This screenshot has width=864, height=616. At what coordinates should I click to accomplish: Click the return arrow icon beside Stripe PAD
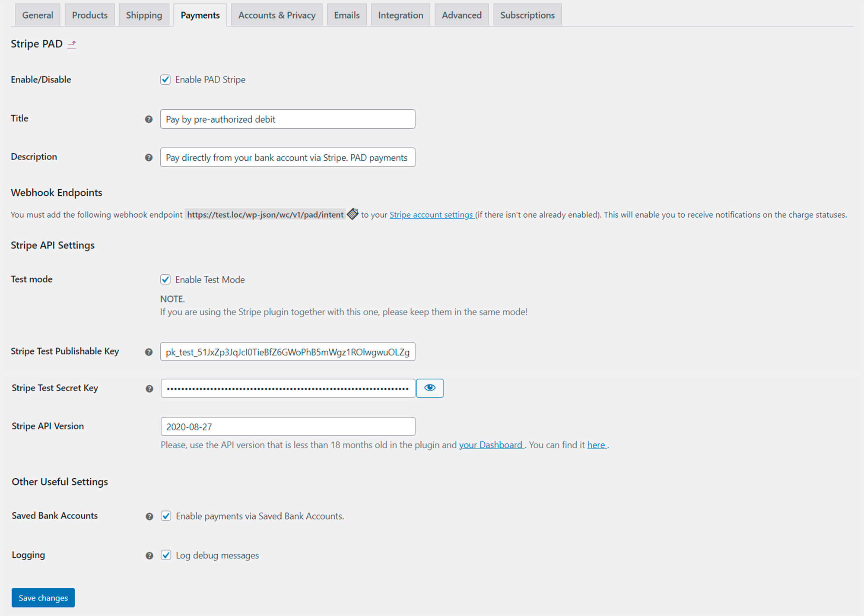coord(72,44)
